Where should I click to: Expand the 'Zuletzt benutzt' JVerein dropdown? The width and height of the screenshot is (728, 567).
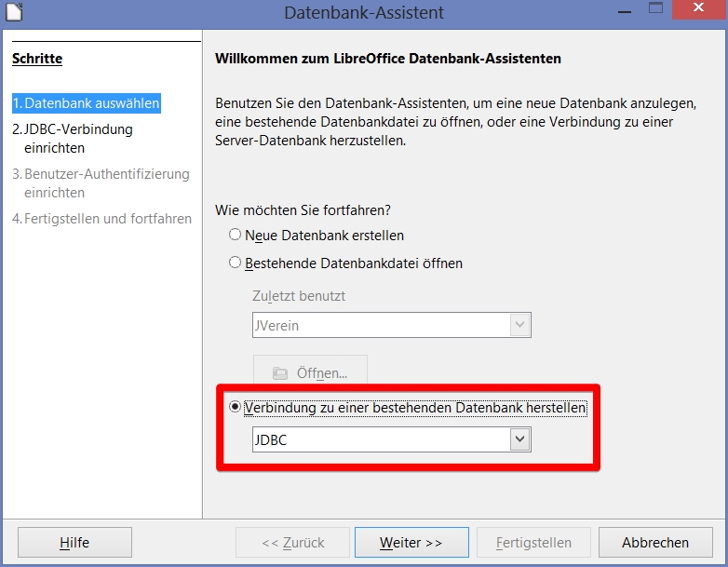(x=520, y=325)
